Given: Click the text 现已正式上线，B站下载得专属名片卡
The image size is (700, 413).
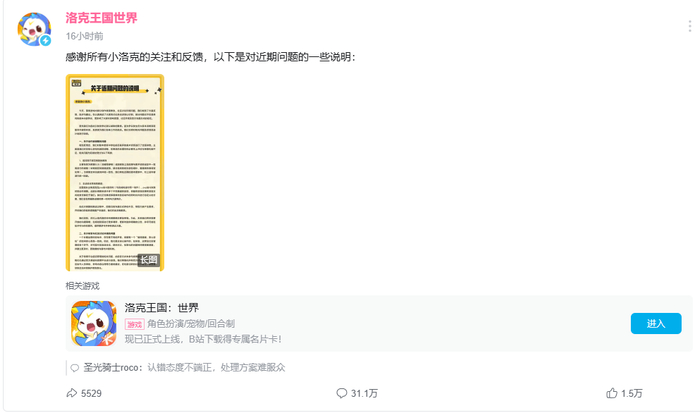Looking at the screenshot, I should coord(203,339).
